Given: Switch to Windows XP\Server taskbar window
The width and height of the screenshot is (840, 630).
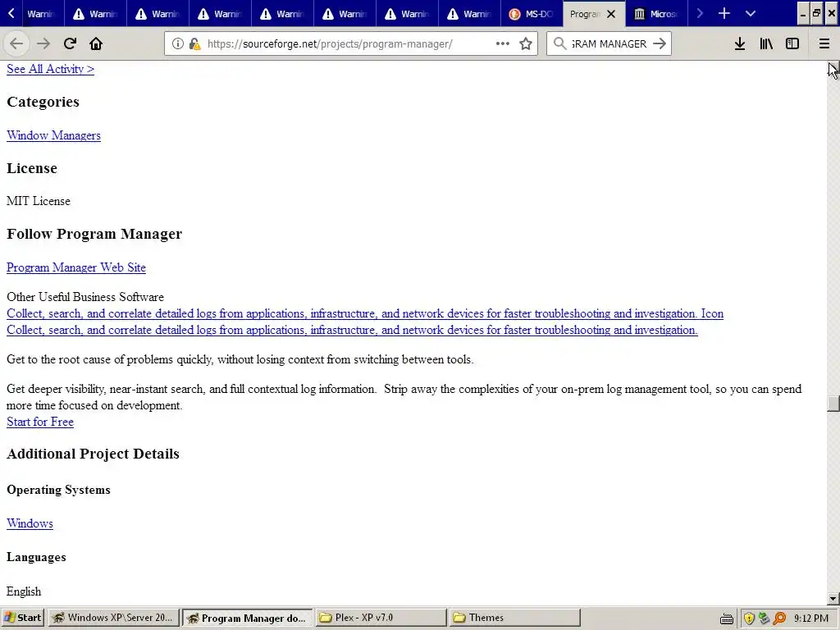Looking at the screenshot, I should click(x=112, y=618).
